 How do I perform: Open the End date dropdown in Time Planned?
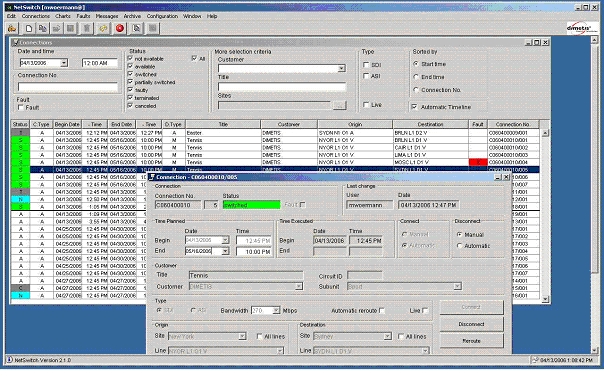(x=225, y=251)
